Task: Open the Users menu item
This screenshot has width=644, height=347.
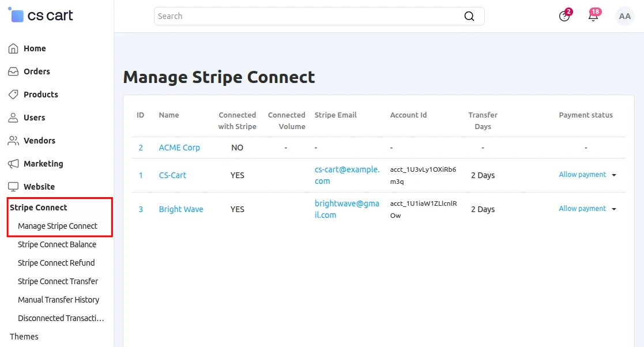Action: coord(34,118)
